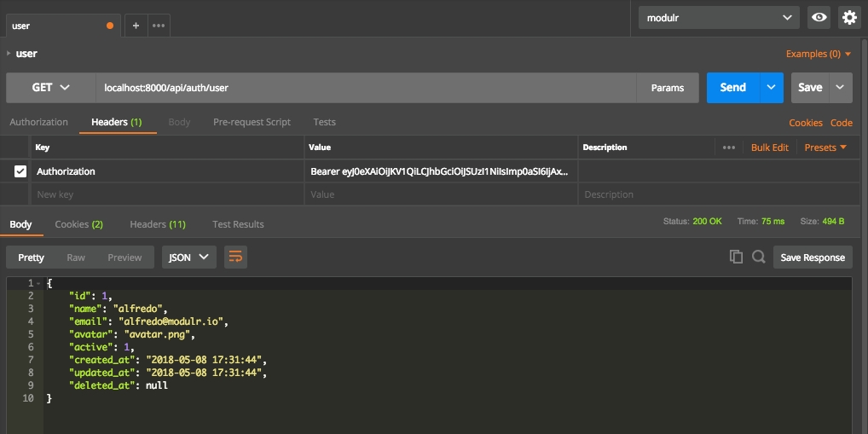Click the Bulk Edit link

click(769, 148)
